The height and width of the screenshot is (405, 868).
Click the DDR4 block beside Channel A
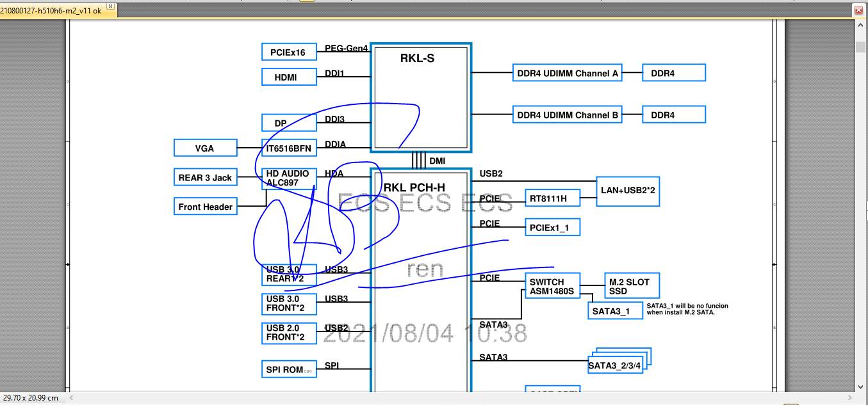pyautogui.click(x=673, y=73)
